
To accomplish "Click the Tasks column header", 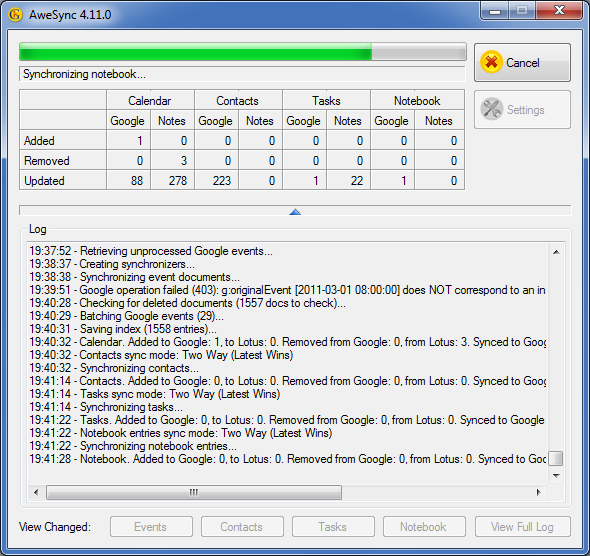I will (326, 100).
